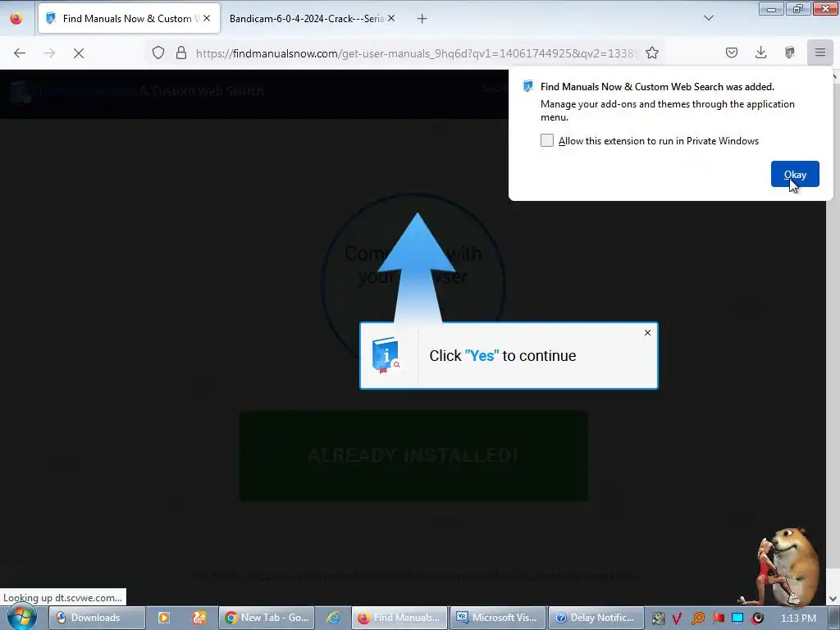Click the book icon in Yes prompt
840x630 pixels.
pyautogui.click(x=386, y=355)
